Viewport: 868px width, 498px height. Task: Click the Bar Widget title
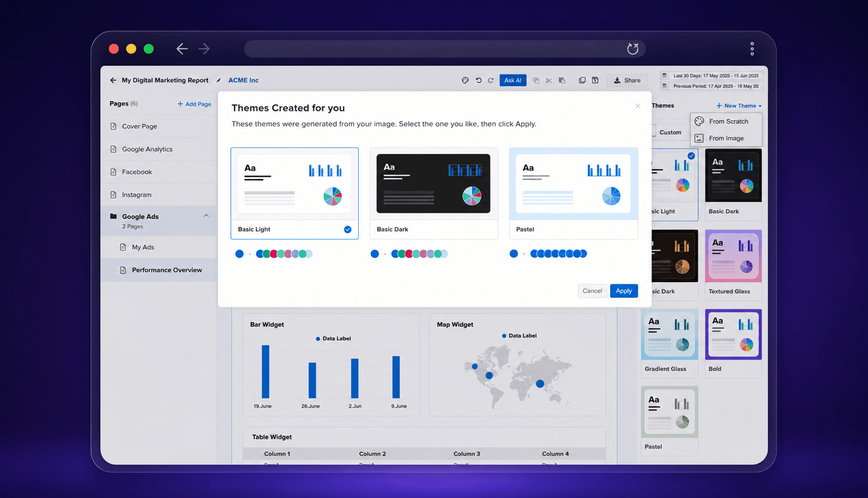tap(267, 324)
